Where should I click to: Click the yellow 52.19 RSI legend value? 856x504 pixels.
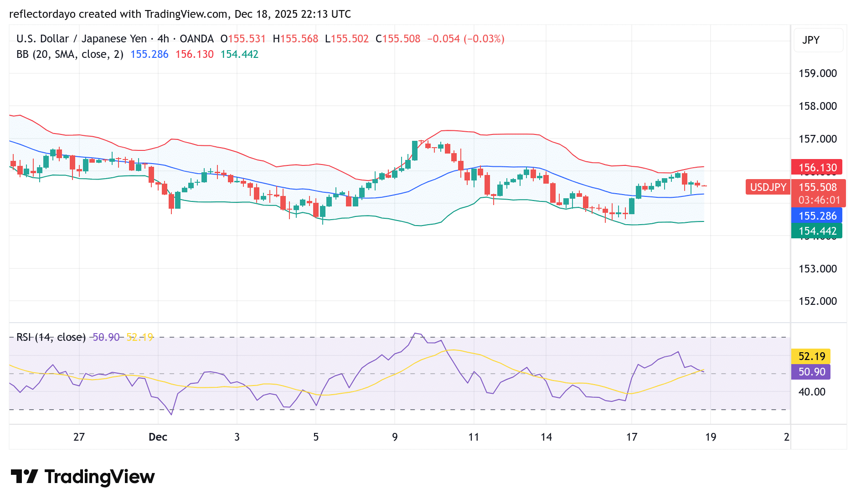click(140, 337)
